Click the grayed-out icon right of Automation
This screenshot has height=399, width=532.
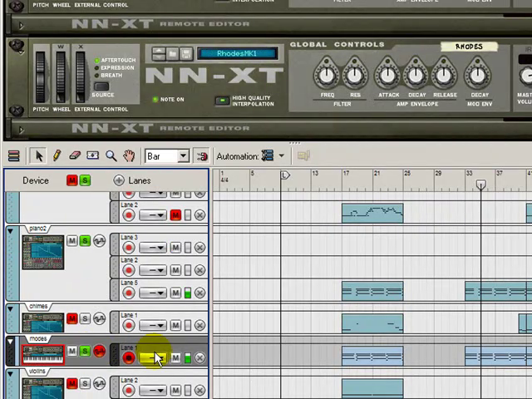(303, 155)
